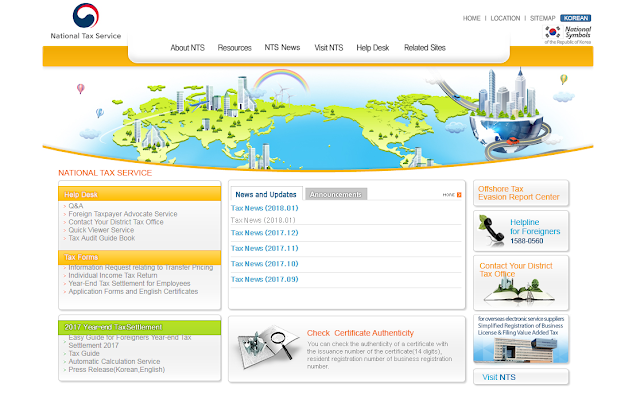Click the Tax Forms panel header

[140, 257]
